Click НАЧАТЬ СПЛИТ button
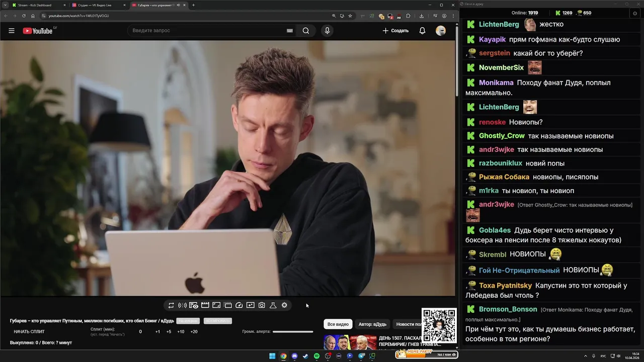 coord(29,332)
